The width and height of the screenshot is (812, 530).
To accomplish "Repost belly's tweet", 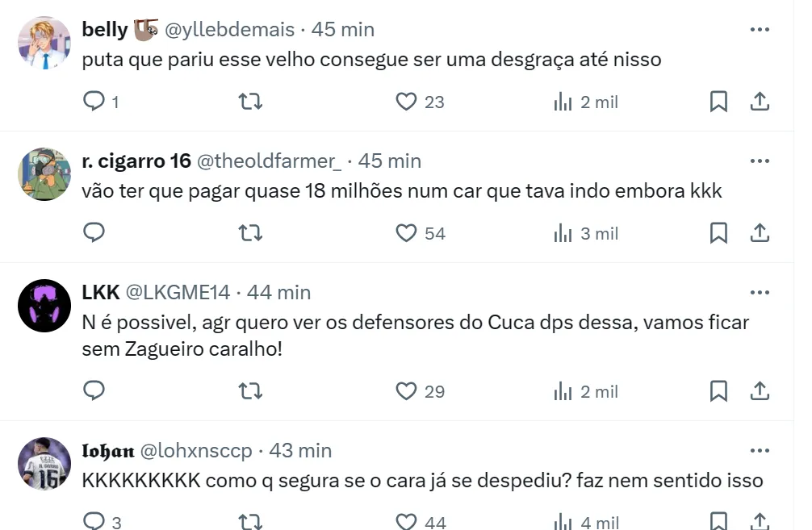I will click(x=251, y=102).
